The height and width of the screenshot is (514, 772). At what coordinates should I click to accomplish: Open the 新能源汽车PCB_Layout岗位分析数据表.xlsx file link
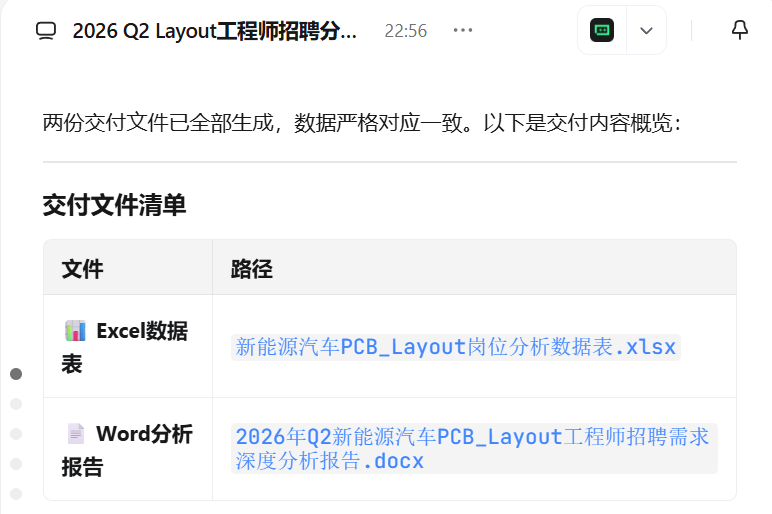coord(455,347)
